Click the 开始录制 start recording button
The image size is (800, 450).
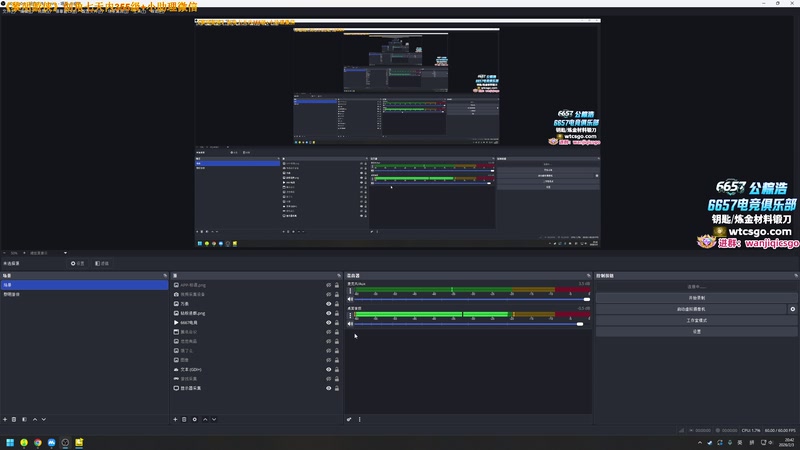coord(696,298)
